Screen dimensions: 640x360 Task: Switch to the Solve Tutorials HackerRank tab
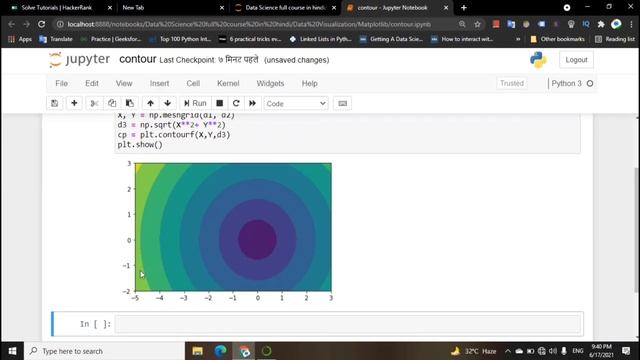(x=57, y=7)
